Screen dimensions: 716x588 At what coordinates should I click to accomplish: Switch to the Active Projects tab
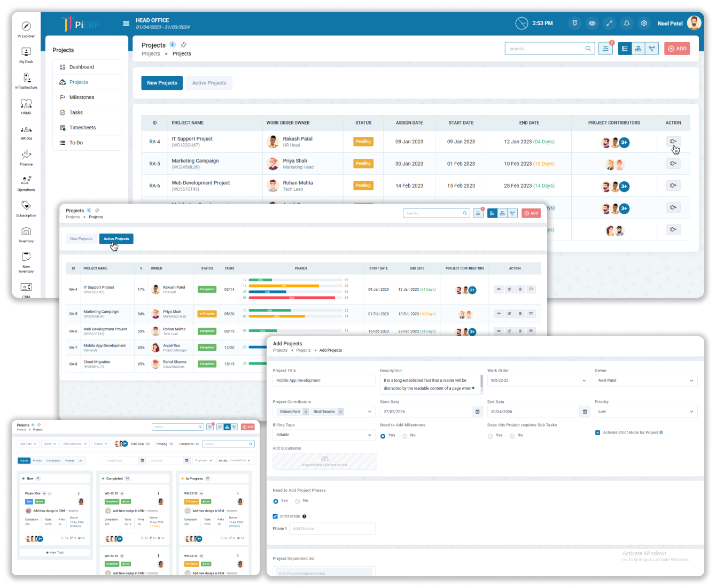click(x=209, y=83)
